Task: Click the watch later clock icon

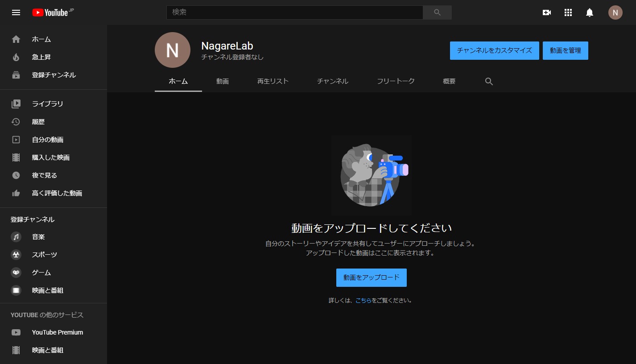Action: point(16,175)
